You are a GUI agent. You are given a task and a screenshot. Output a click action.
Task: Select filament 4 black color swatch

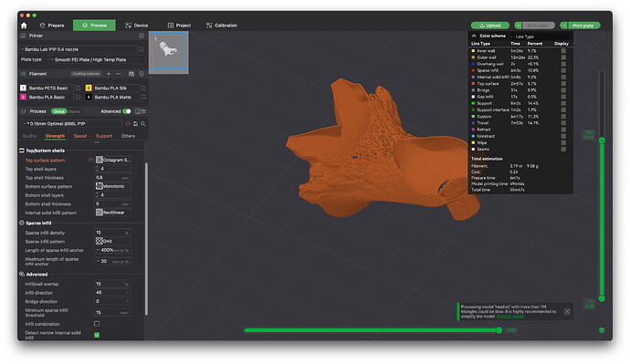point(89,97)
